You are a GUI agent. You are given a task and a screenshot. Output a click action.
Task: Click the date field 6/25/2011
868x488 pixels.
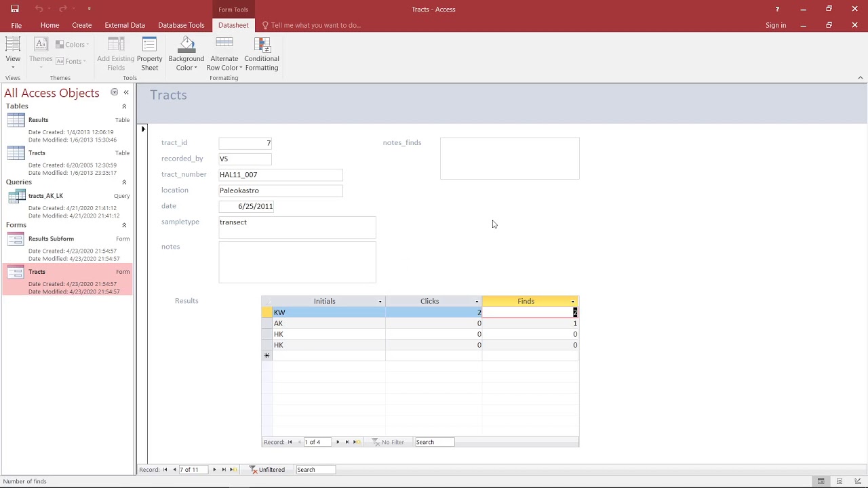[246, 206]
